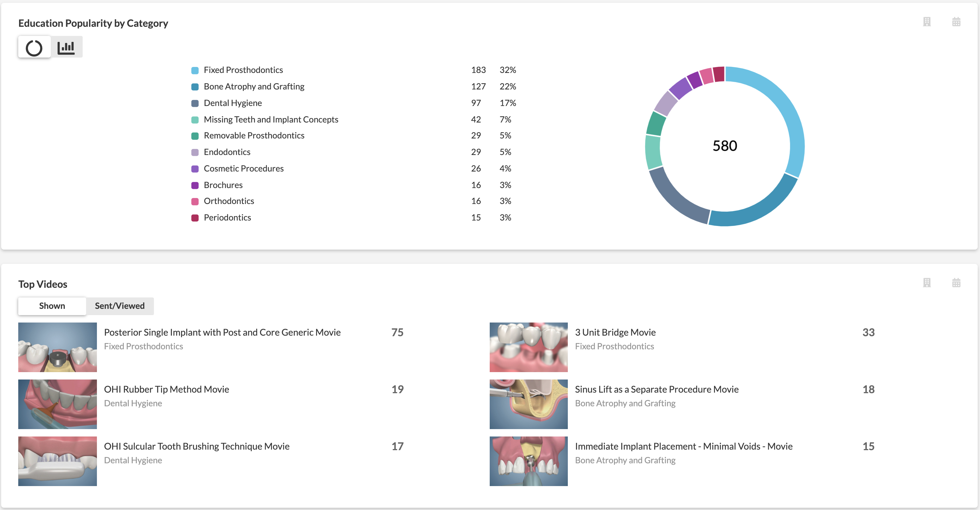980x510 pixels.
Task: Click OHI Sulcular Tooth Brushing Technique title
Action: pyautogui.click(x=197, y=446)
